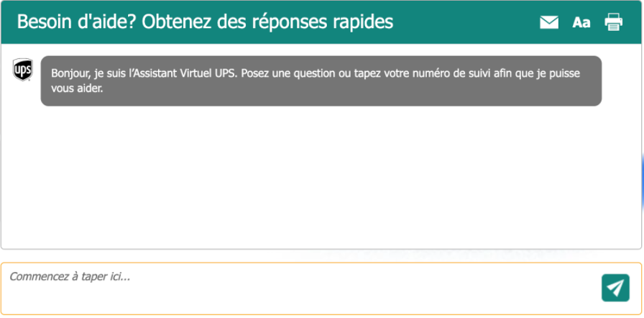
Task: Open the Aa text size option
Action: [581, 22]
